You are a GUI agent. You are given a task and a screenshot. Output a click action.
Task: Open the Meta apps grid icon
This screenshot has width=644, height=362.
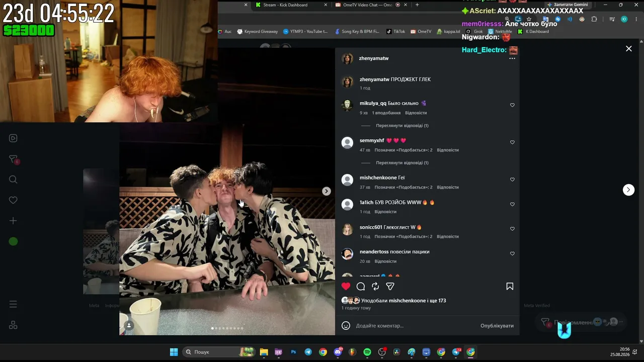13,325
